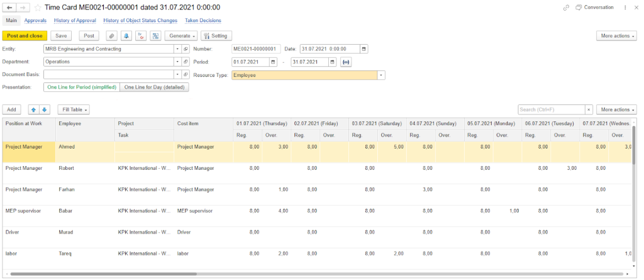Open the Fill Table dropdown
Screen dimensions: 644x280
[x=75, y=109]
